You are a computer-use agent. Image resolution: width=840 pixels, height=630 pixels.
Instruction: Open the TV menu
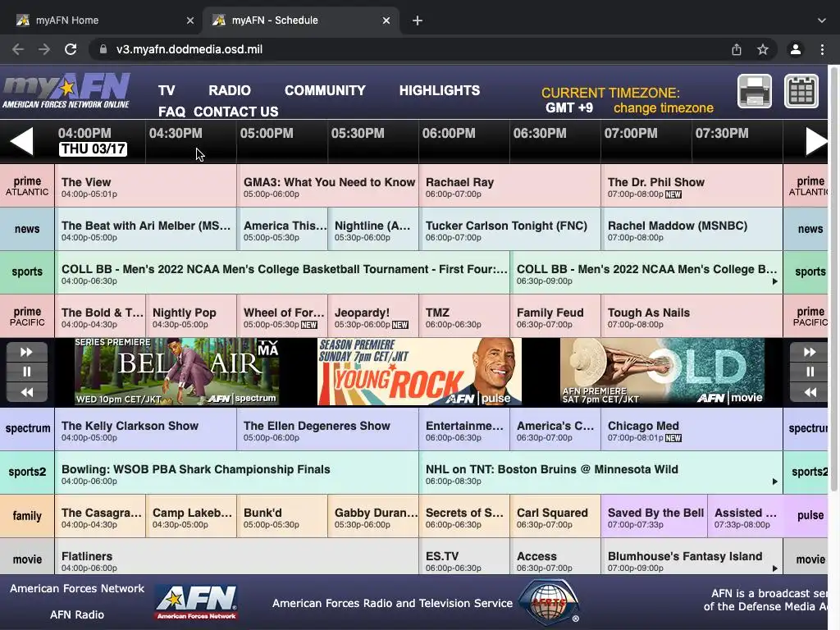point(167,90)
